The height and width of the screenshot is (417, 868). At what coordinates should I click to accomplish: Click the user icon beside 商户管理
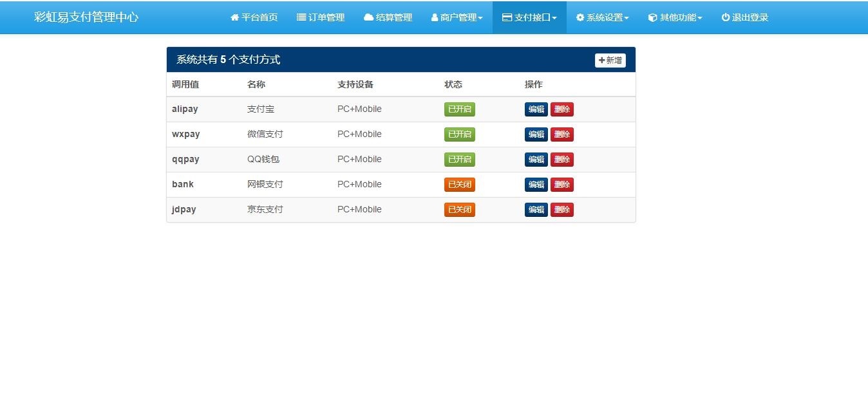click(x=435, y=17)
